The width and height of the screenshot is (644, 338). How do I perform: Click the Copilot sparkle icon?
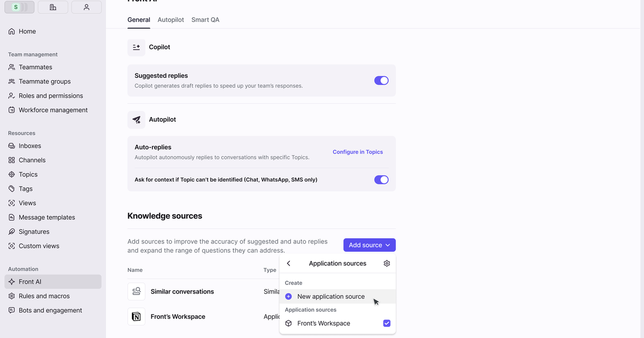pyautogui.click(x=136, y=47)
